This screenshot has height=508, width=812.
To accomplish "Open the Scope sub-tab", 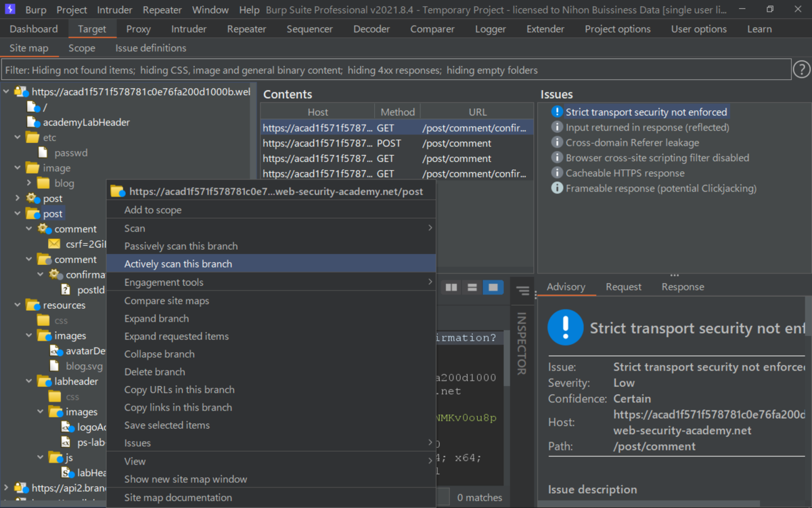I will (81, 48).
